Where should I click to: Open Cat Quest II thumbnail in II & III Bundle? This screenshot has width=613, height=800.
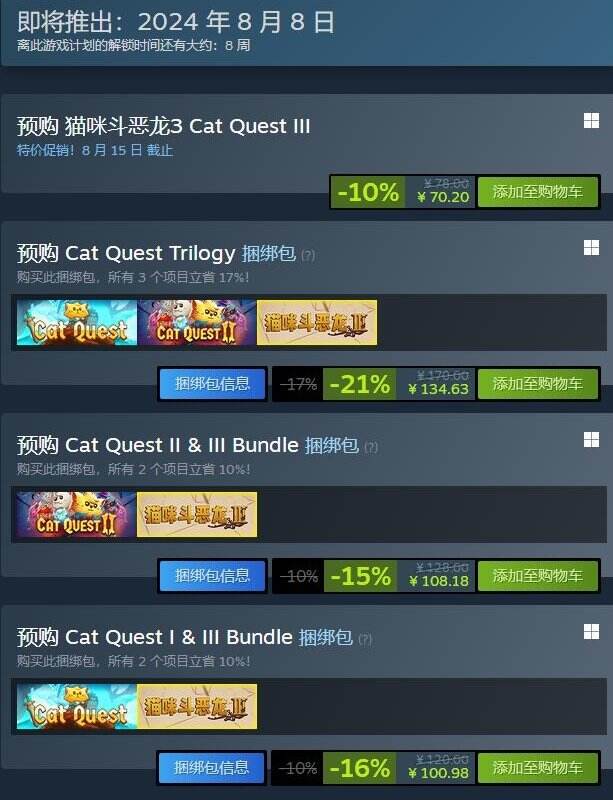tap(76, 514)
